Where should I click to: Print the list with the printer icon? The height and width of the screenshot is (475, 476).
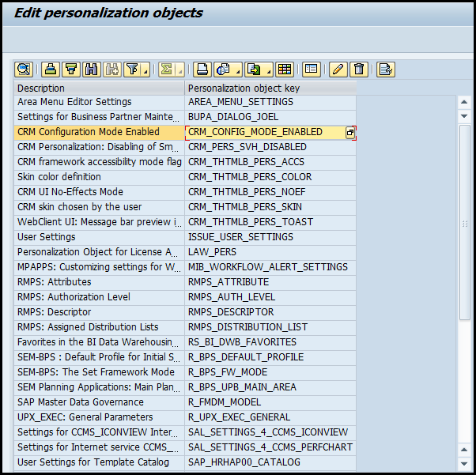pos(202,70)
